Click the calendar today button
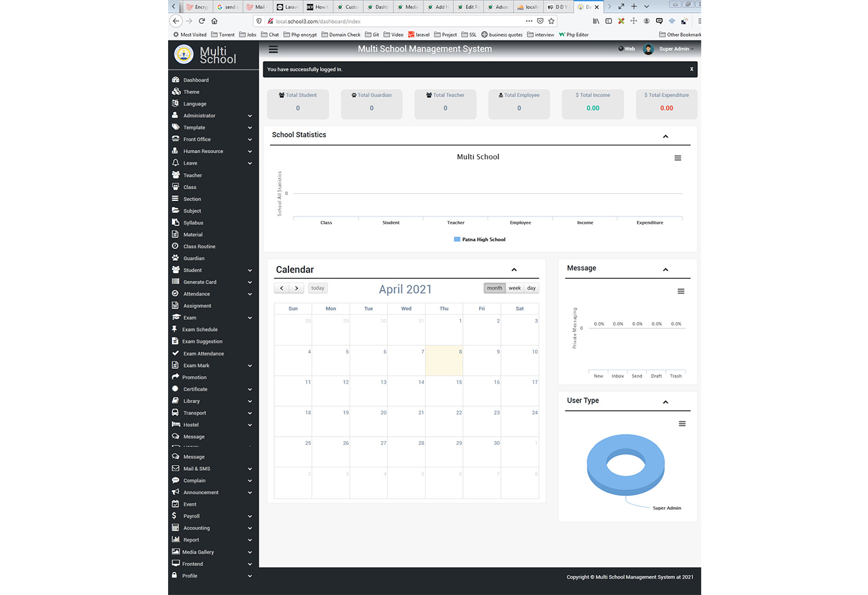Screen dimensions: 868x595 tap(317, 288)
